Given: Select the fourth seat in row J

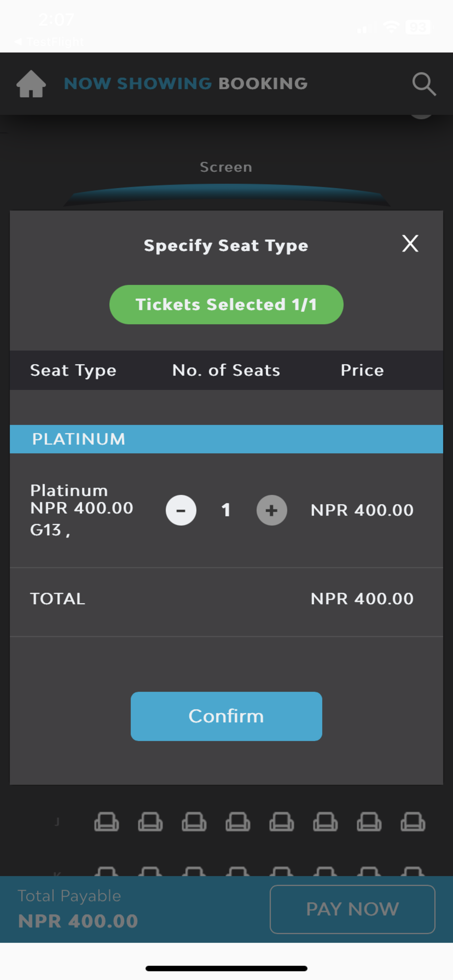Looking at the screenshot, I should [x=237, y=822].
